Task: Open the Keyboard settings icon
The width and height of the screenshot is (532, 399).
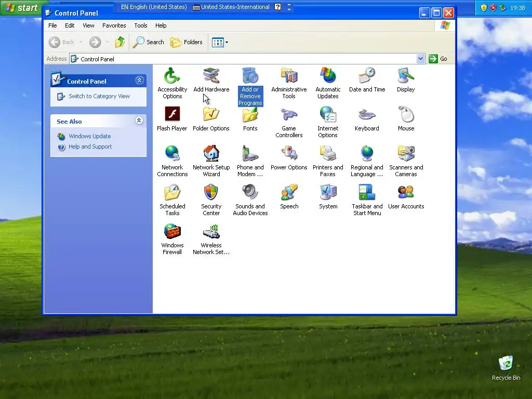Action: [367, 119]
